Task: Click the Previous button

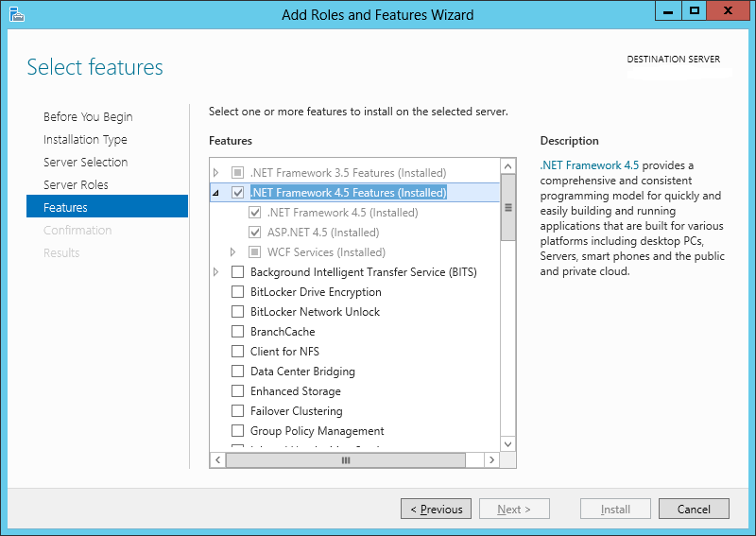Action: coord(436,509)
